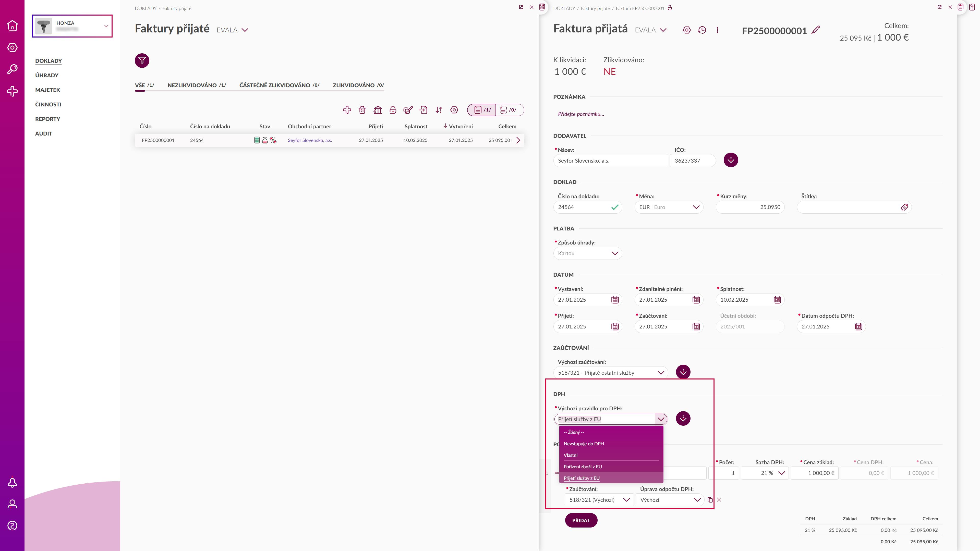Open the notifications bell icon
The width and height of the screenshot is (980, 551).
tap(12, 483)
